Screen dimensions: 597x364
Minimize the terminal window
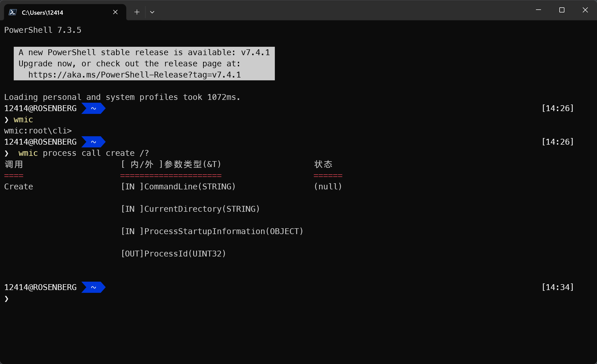click(x=538, y=10)
